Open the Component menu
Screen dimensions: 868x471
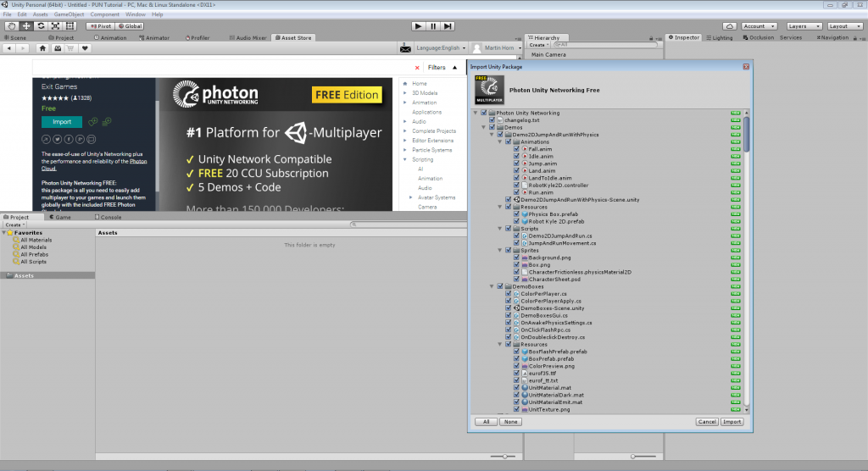coord(104,14)
